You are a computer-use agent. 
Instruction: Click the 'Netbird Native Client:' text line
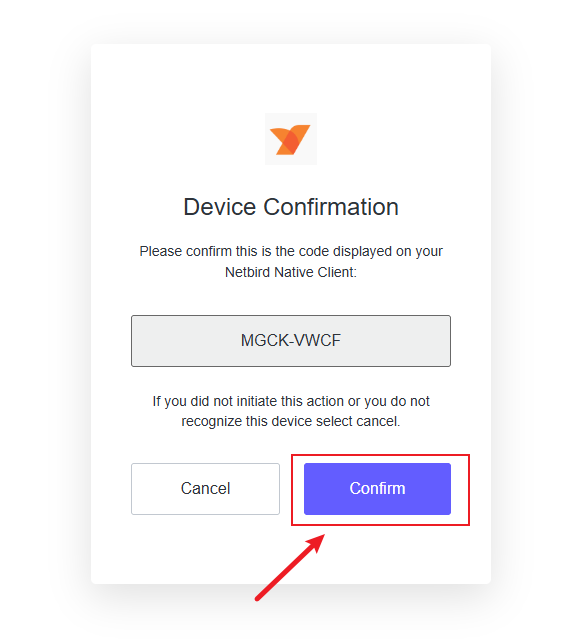pyautogui.click(x=291, y=272)
